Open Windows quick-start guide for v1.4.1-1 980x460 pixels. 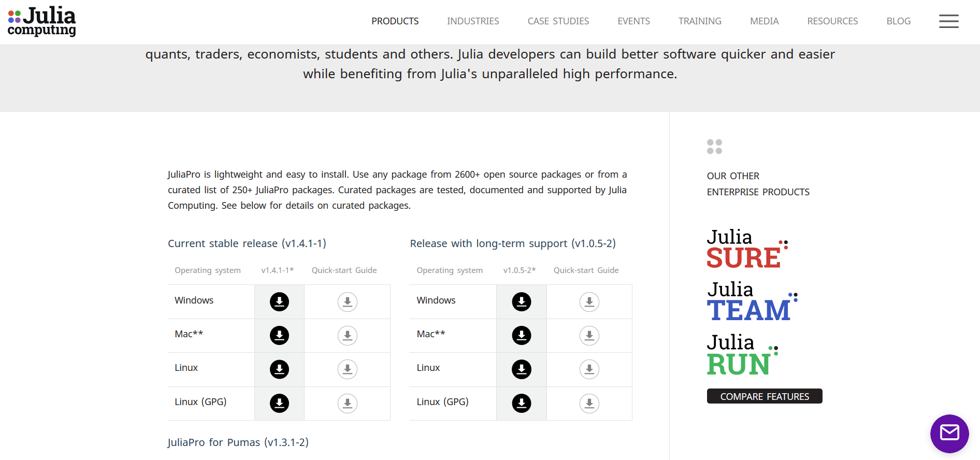coord(348,301)
